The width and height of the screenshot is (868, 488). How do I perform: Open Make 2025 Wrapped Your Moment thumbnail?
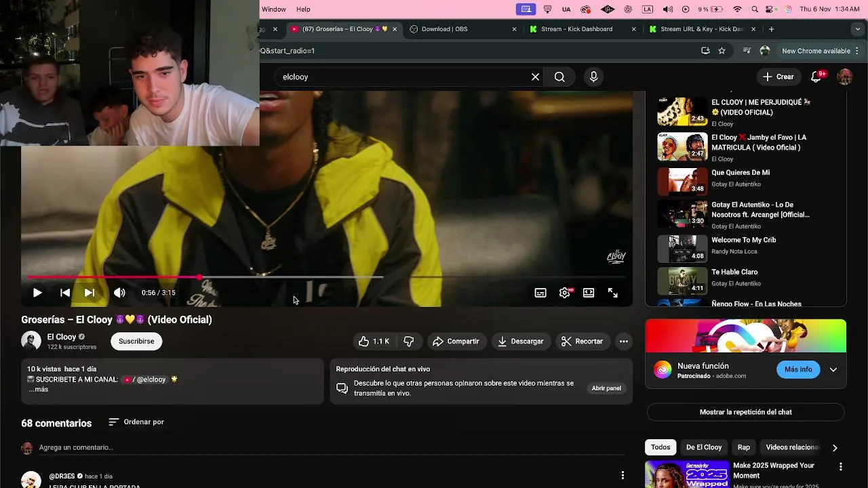click(687, 474)
